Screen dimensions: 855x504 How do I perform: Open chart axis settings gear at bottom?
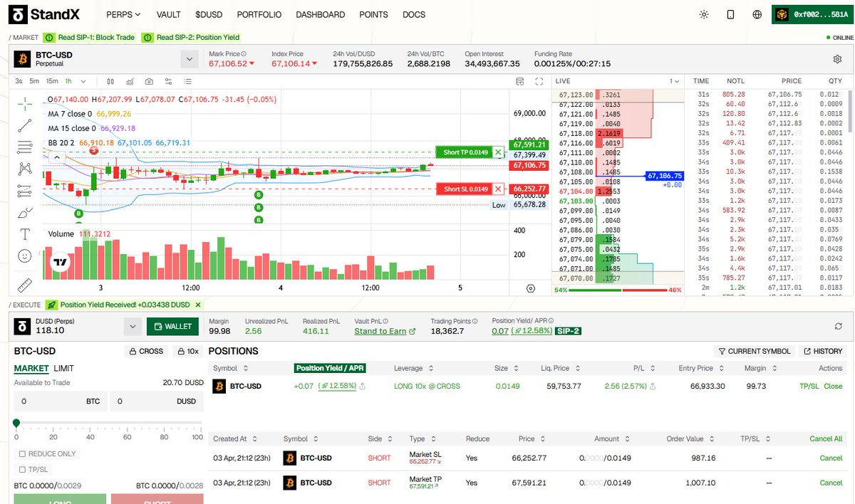[531, 288]
